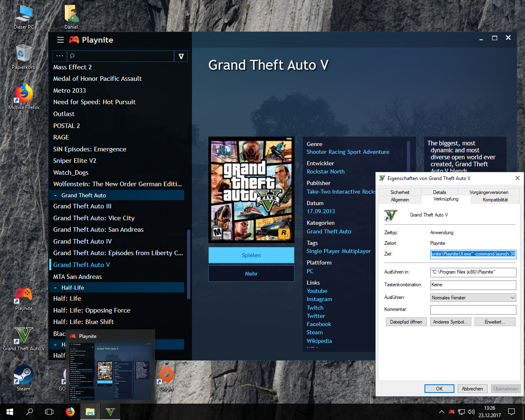
Task: Click the Playnite controller icon in system tray
Action: [x=451, y=412]
